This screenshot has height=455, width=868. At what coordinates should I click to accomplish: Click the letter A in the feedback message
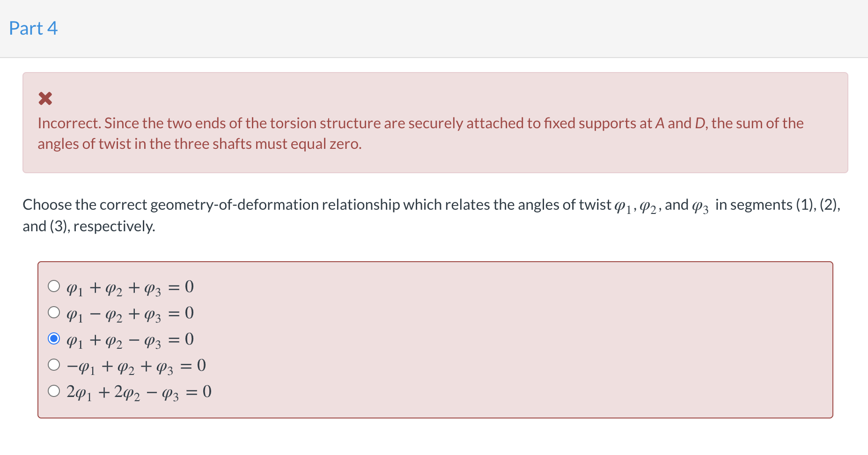tap(661, 123)
